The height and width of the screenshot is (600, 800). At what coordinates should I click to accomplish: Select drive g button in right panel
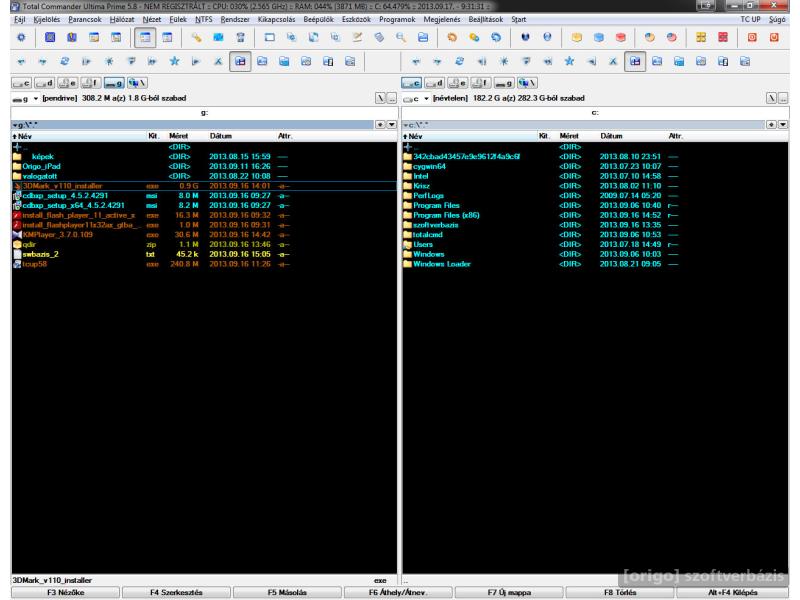click(x=504, y=83)
